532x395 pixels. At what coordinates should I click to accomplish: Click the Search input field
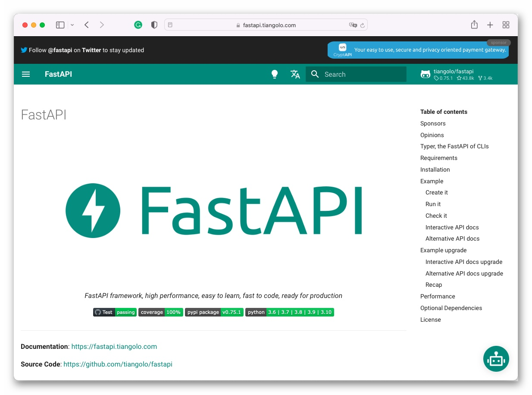click(x=356, y=74)
